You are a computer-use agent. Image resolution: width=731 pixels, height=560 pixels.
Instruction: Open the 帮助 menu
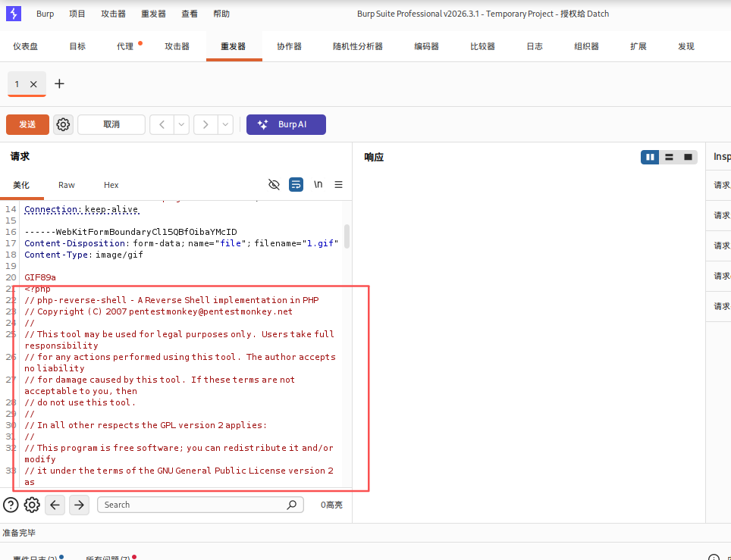(x=221, y=14)
